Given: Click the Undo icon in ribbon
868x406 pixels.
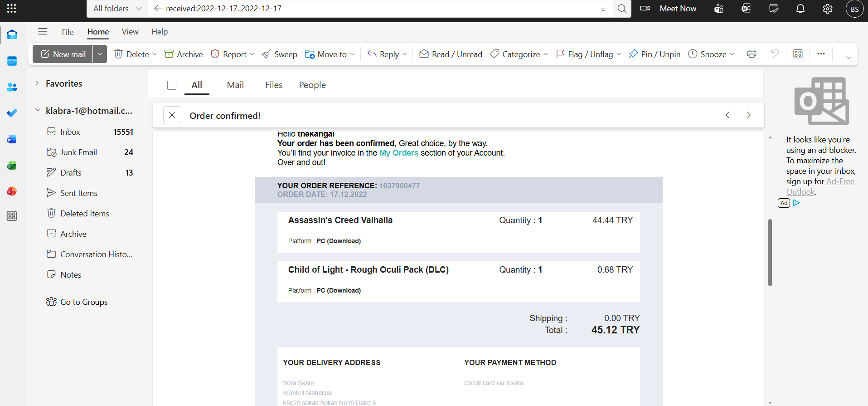Looking at the screenshot, I should [775, 54].
